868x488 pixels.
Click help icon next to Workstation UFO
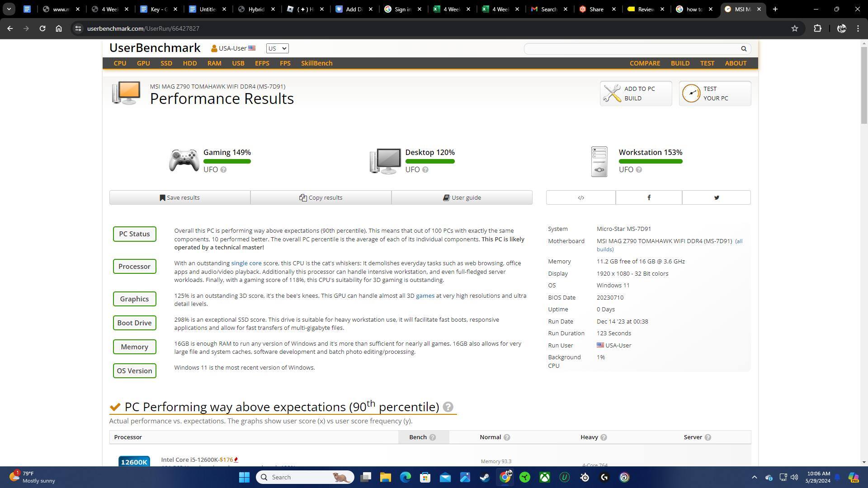tap(639, 170)
